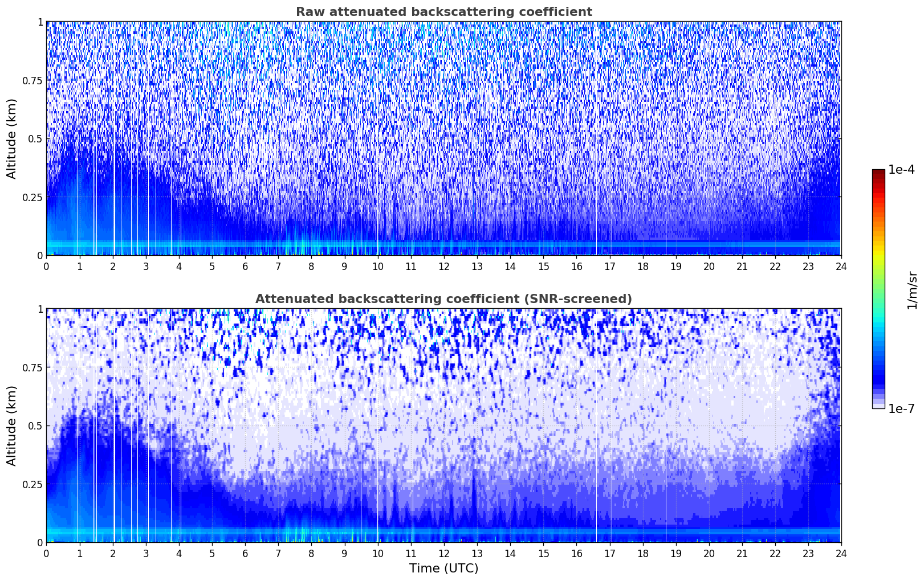Click the 'Attenuated backscattering coefficient (SNR-screened)' title
Screen dimensions: 924x581
(443, 299)
